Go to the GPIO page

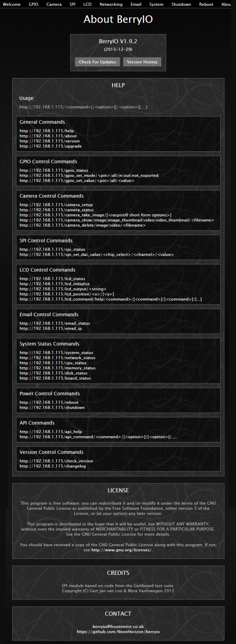click(33, 4)
